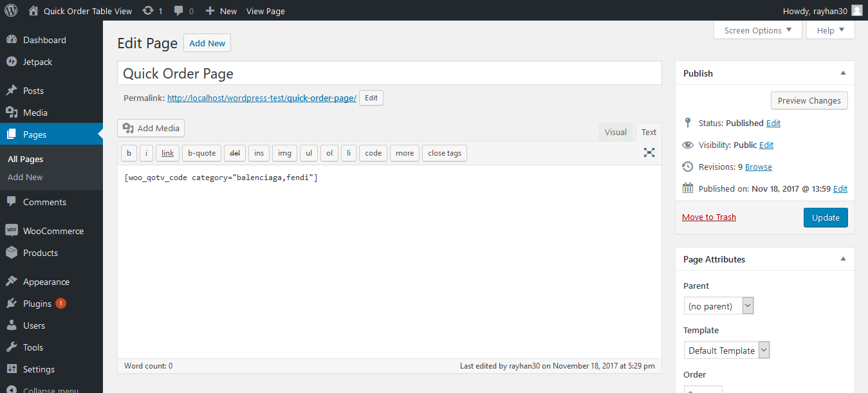868x393 pixels.
Task: Click the Products box icon
Action: pos(12,253)
